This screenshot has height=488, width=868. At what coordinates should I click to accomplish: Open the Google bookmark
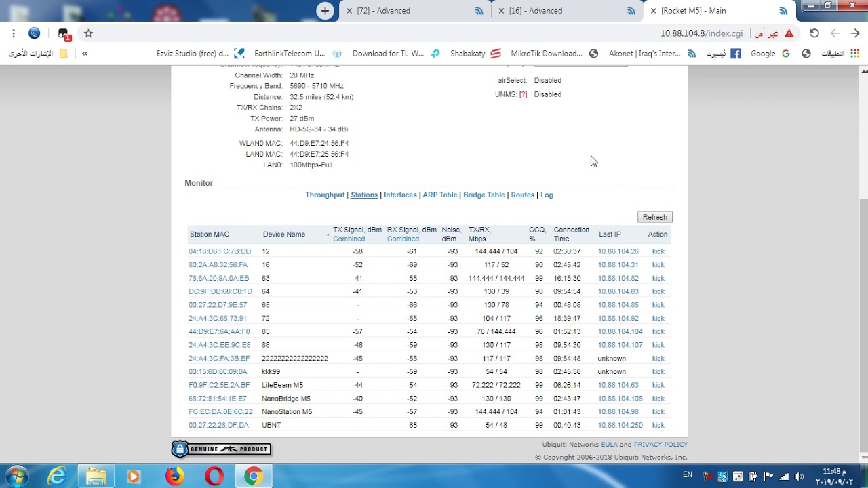pyautogui.click(x=770, y=54)
